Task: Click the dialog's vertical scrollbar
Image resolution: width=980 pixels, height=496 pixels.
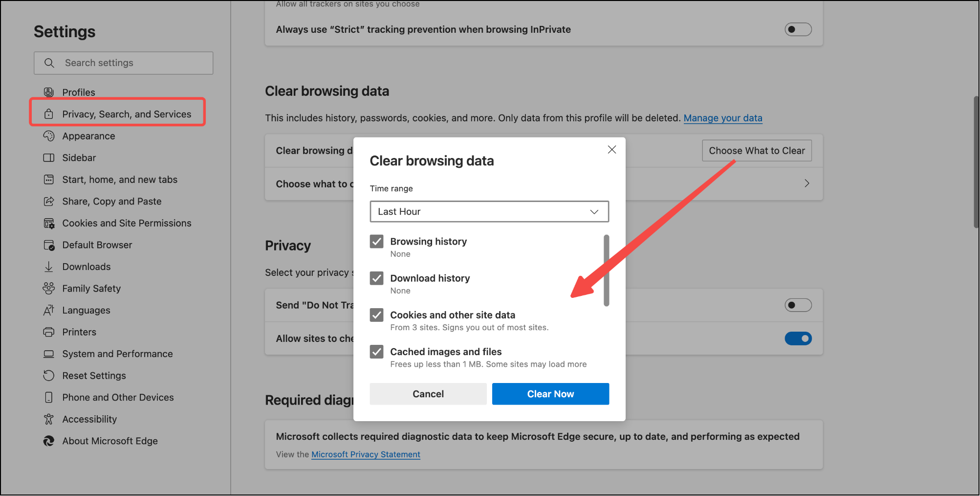Action: pyautogui.click(x=606, y=271)
